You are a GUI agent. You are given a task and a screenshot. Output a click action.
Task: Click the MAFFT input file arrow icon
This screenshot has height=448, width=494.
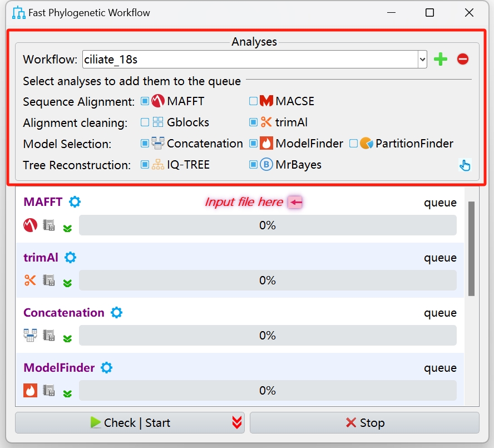[x=295, y=203]
